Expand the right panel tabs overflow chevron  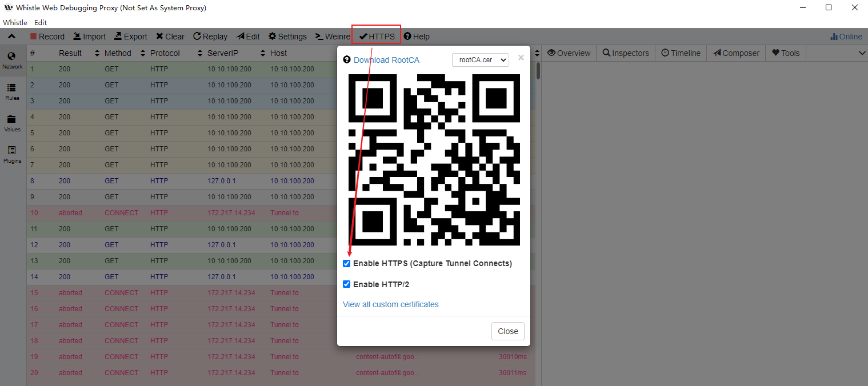coord(862,53)
